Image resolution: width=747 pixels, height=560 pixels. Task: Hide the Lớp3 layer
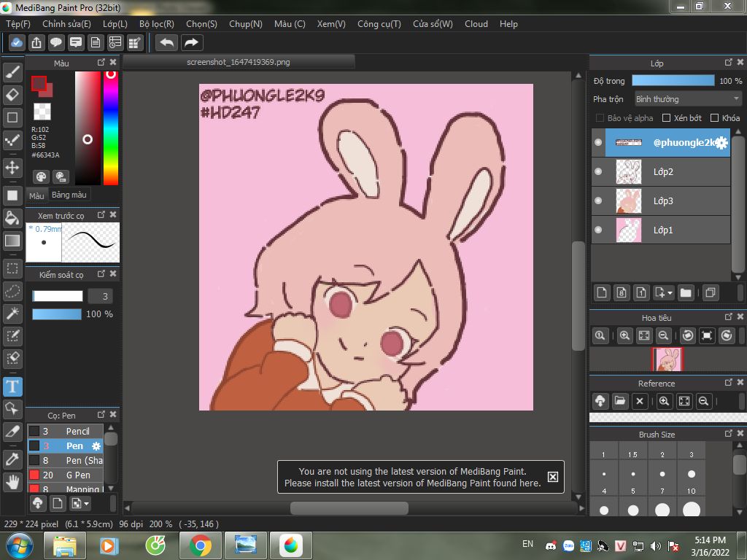(x=598, y=201)
